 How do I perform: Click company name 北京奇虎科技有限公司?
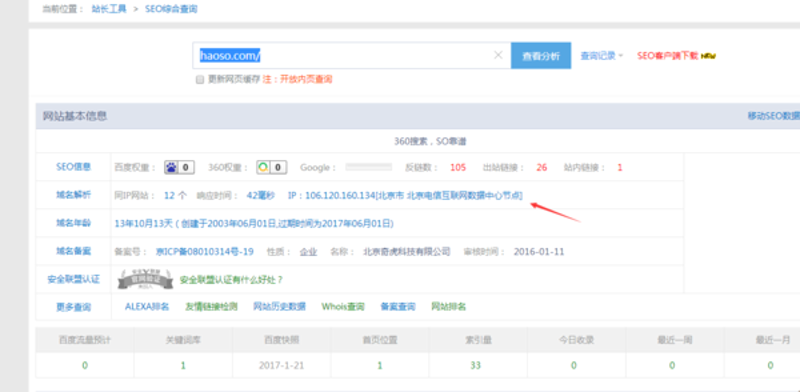pyautogui.click(x=407, y=252)
